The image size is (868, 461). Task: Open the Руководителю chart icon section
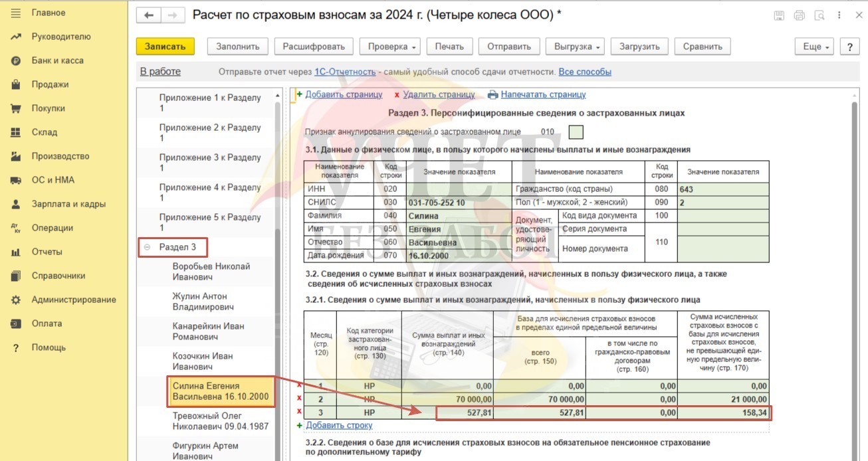[x=16, y=37]
